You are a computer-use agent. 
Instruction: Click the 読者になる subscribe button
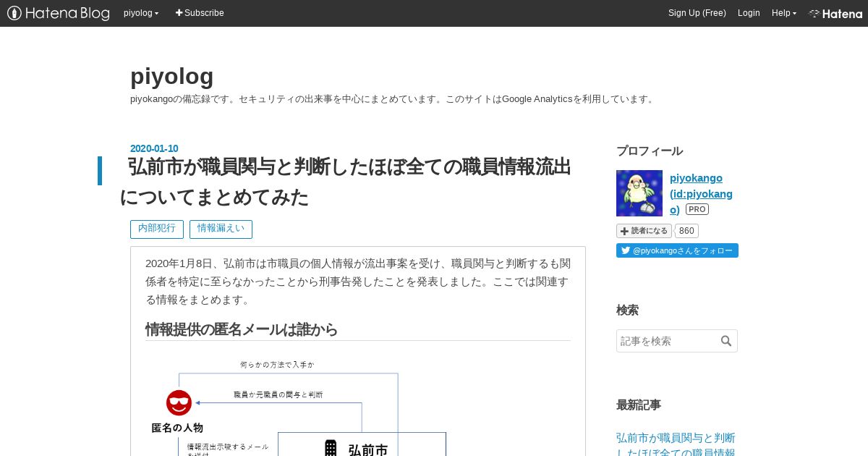coord(644,231)
